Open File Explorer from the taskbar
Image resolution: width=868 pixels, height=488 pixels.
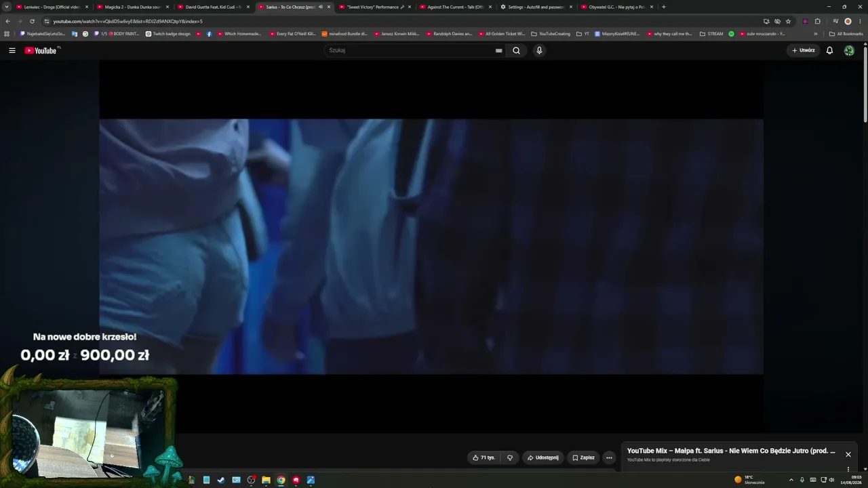tap(266, 480)
